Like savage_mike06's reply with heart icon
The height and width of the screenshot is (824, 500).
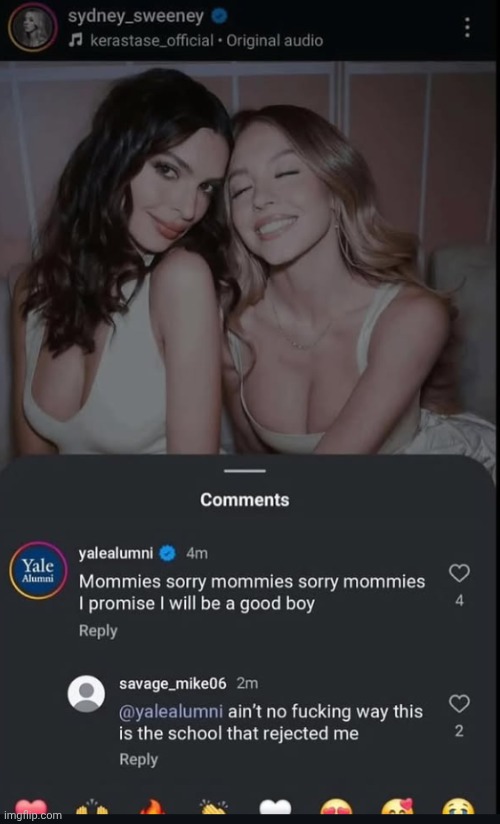[460, 703]
